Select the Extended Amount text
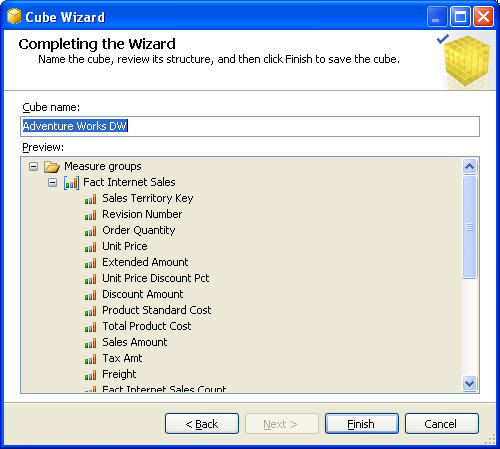The width and height of the screenshot is (500, 449). pos(145,262)
